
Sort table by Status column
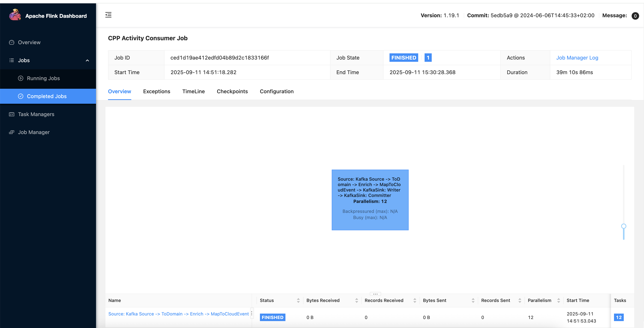pyautogui.click(x=298, y=300)
